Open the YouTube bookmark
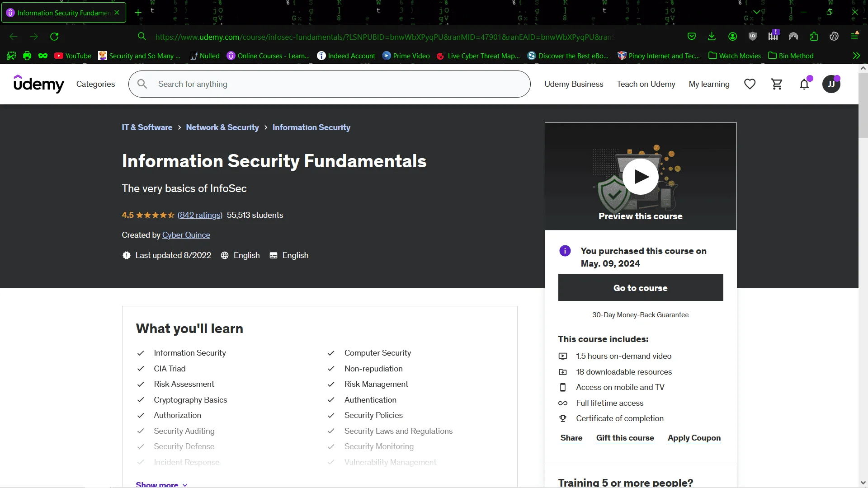 73,56
